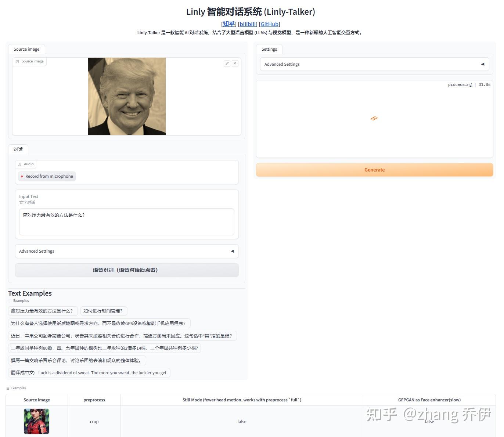Click the Generate button
504x437 pixels.
[374, 170]
